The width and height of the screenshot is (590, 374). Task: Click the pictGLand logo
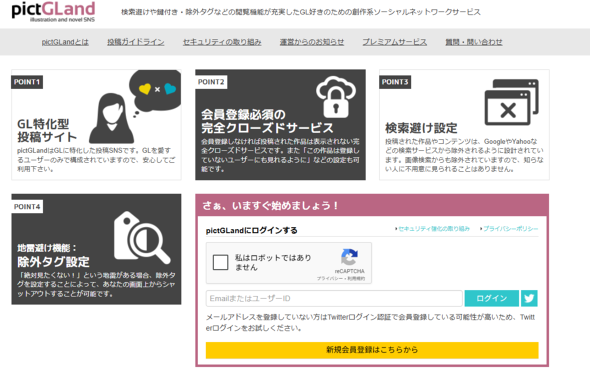(53, 12)
